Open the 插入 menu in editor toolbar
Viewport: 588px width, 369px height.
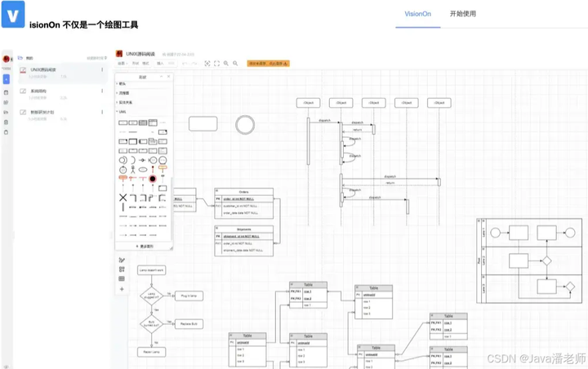(160, 64)
